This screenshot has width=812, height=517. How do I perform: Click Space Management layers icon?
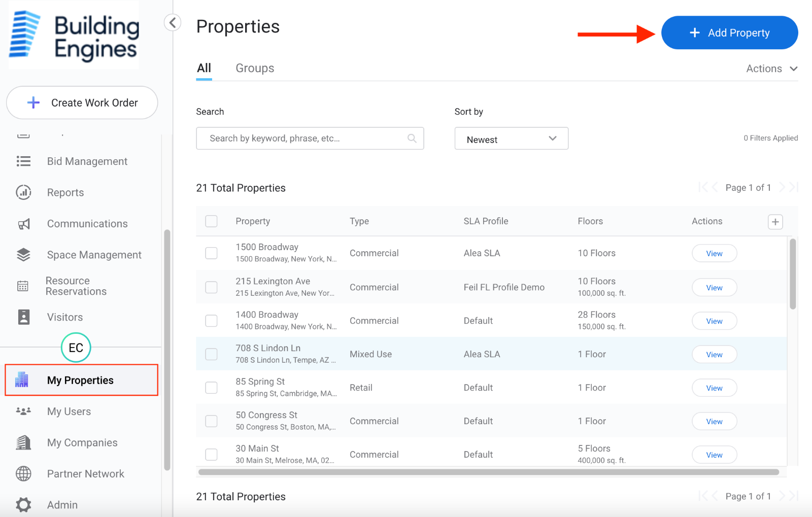[23, 255]
